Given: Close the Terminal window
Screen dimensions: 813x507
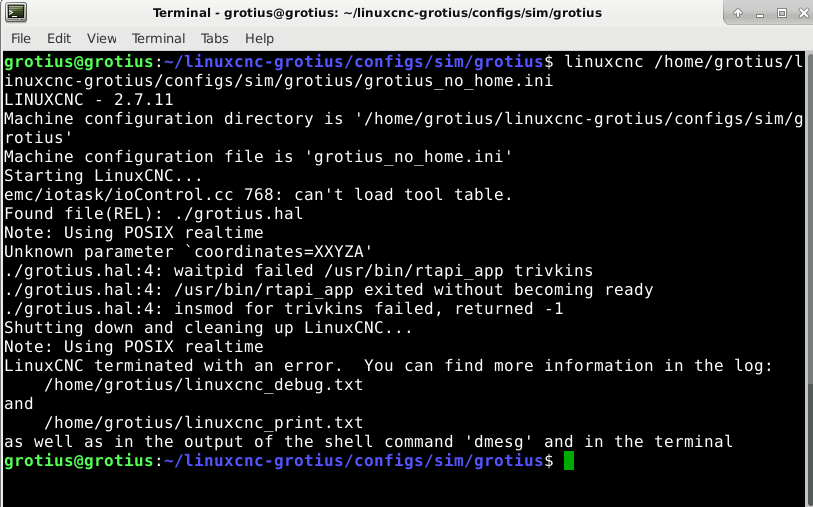Looking at the screenshot, I should (803, 13).
